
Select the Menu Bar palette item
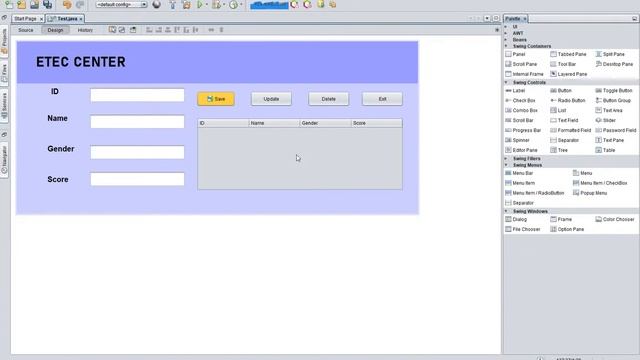tap(519, 173)
